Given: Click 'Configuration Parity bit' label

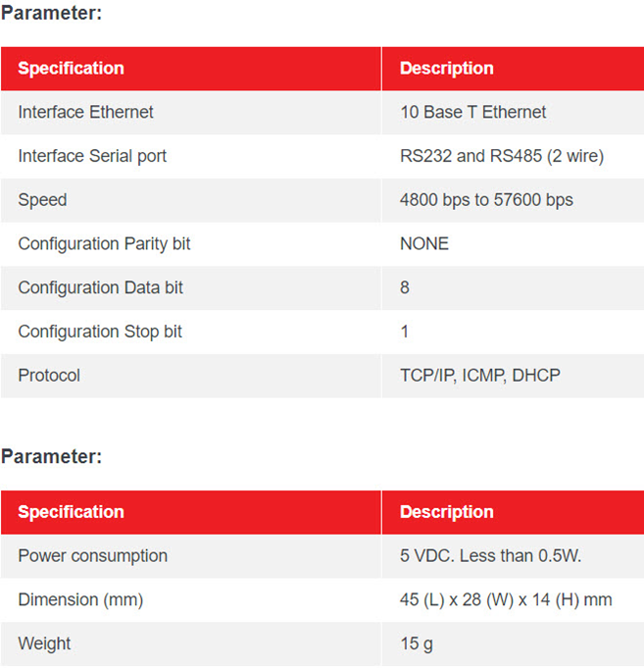Looking at the screenshot, I should 104,243.
